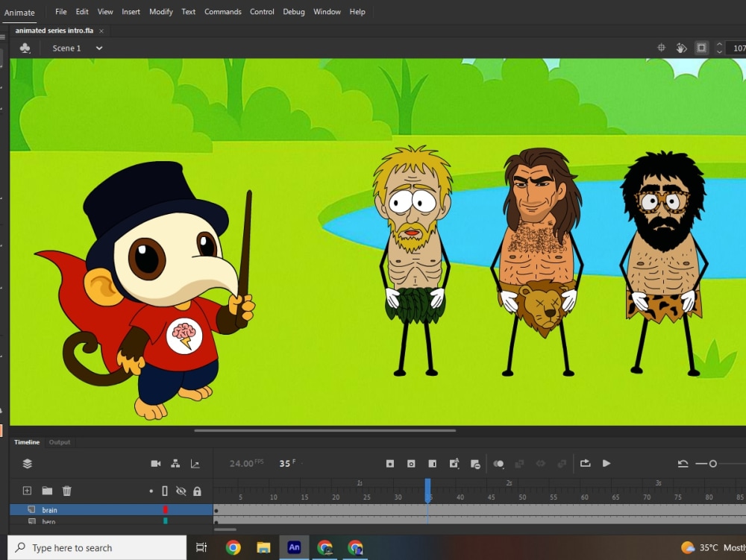
Task: Open the Modify menu
Action: click(x=161, y=11)
